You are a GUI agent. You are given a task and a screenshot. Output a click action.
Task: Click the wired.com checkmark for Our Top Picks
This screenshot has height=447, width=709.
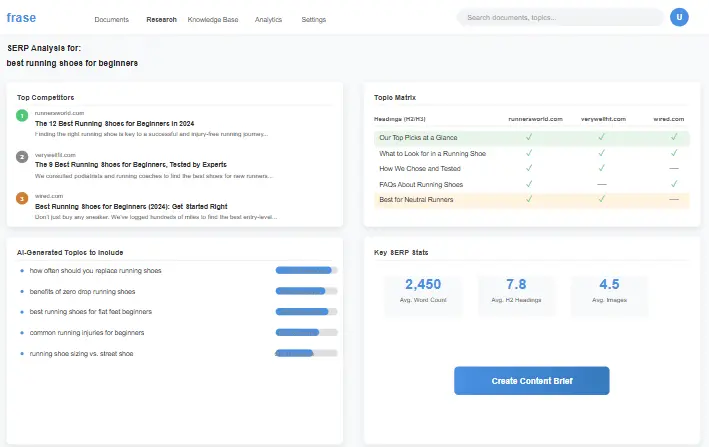click(674, 136)
